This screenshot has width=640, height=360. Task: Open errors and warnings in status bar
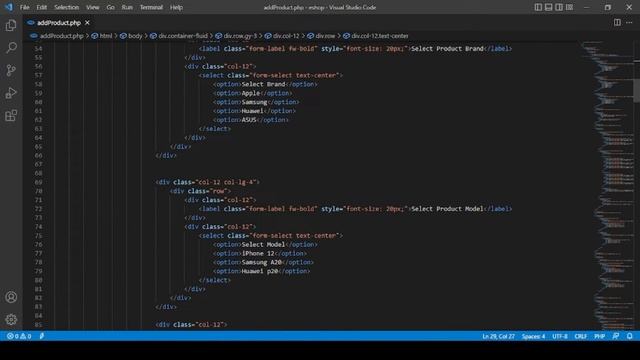[19, 336]
